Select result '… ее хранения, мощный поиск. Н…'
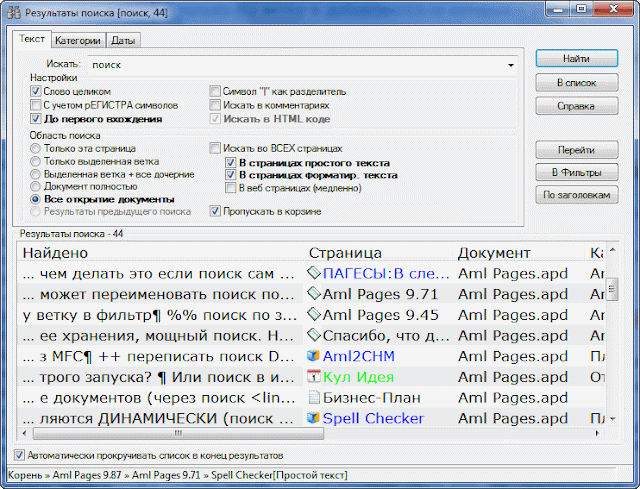 158,336
